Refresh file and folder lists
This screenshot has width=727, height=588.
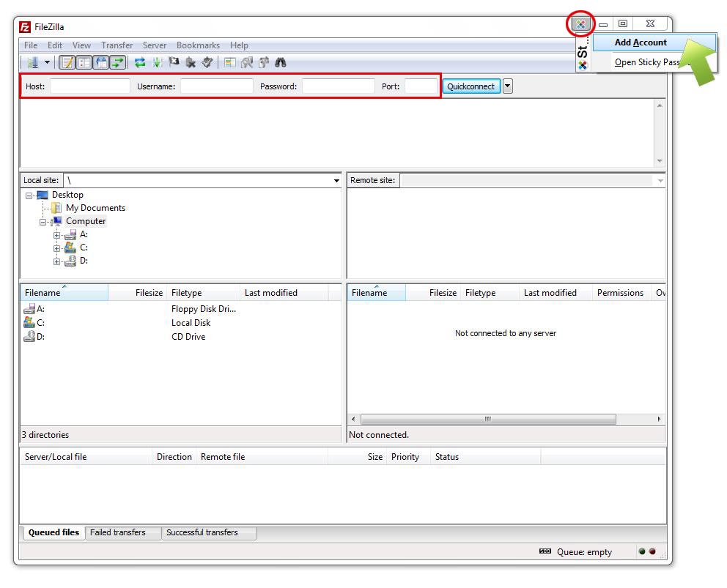click(139, 62)
